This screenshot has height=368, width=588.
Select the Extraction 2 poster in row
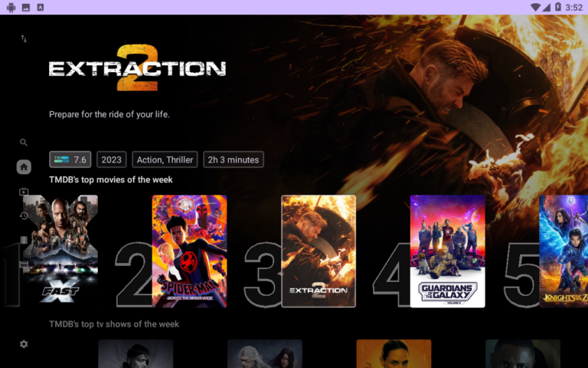tap(318, 251)
